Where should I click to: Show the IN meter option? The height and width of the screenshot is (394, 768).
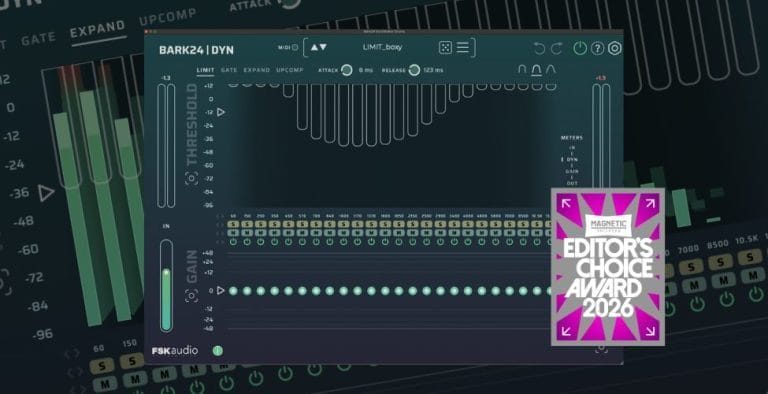572,148
